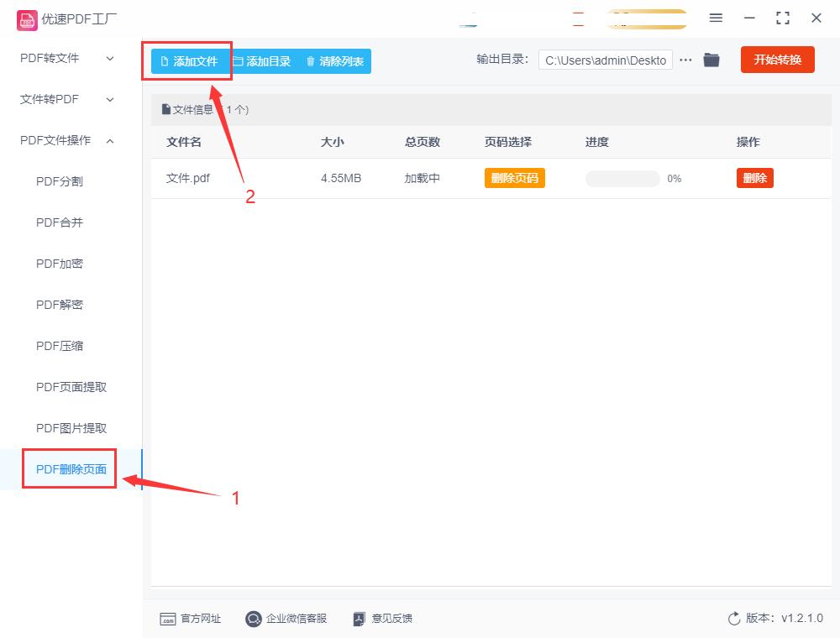Select PDF删除页面 in the sidebar
The height and width of the screenshot is (638, 840).
68,468
